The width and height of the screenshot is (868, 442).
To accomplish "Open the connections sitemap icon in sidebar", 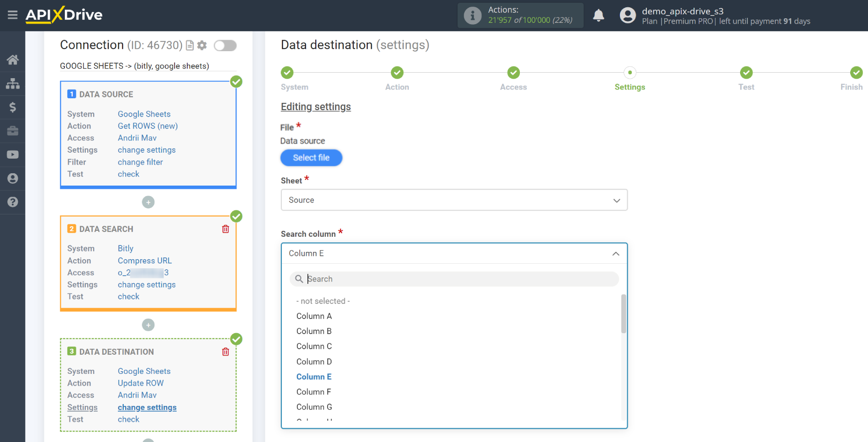I will pos(13,84).
